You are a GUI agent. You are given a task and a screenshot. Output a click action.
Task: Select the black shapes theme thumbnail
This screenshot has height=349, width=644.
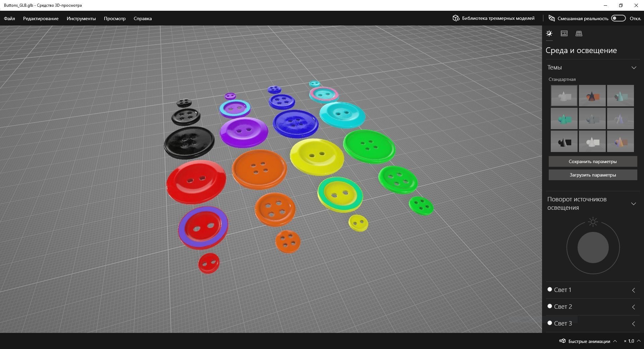[564, 141]
